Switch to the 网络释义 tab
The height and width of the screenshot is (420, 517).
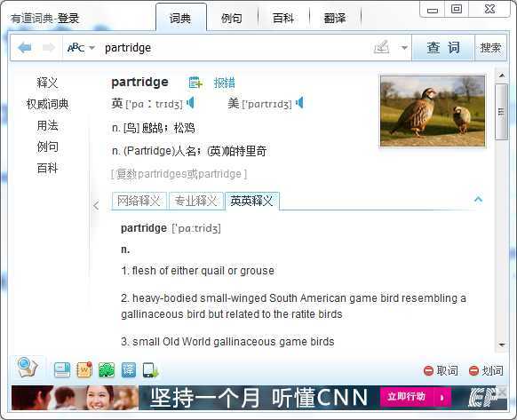139,201
